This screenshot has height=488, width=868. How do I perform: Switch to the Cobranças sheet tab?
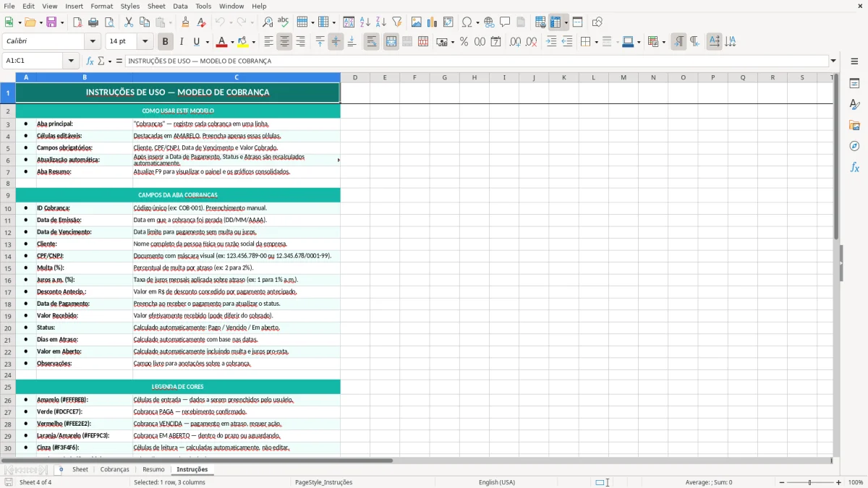pyautogui.click(x=115, y=469)
